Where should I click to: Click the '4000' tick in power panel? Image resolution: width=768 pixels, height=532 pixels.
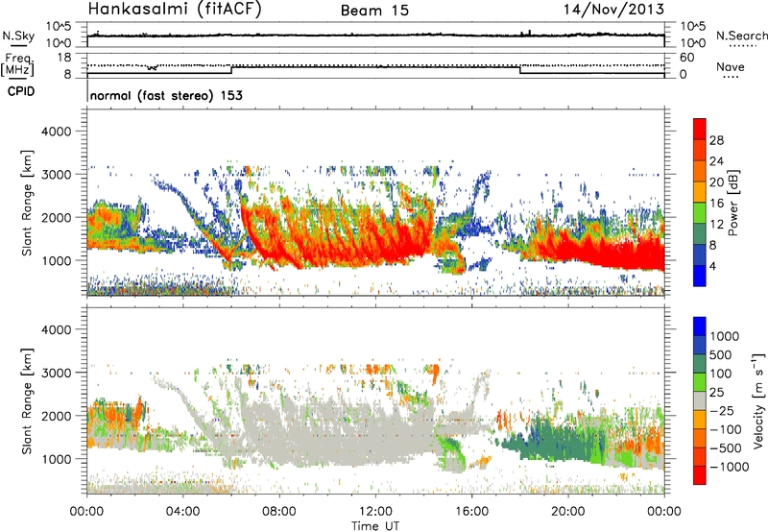click(x=56, y=132)
